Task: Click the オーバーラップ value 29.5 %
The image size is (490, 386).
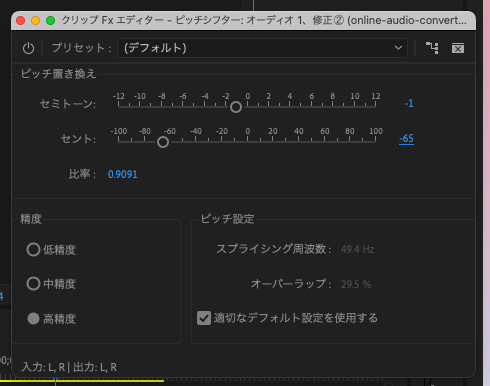Action: [x=356, y=284]
